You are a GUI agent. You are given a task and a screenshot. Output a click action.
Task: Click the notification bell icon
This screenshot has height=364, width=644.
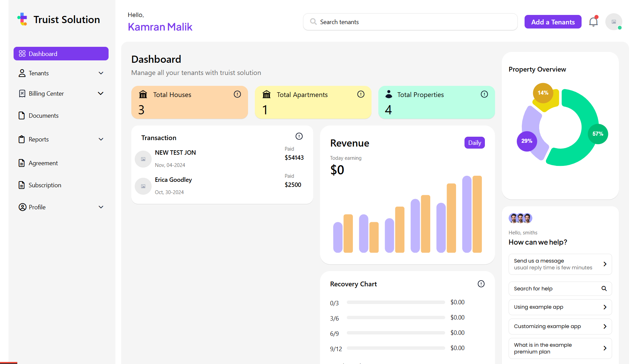pyautogui.click(x=593, y=22)
